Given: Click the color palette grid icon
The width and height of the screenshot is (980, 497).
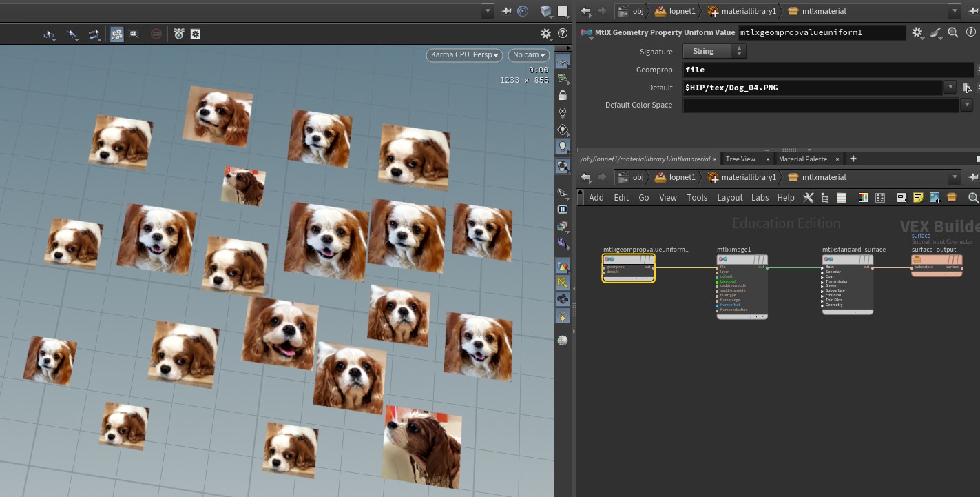Looking at the screenshot, I should (863, 198).
